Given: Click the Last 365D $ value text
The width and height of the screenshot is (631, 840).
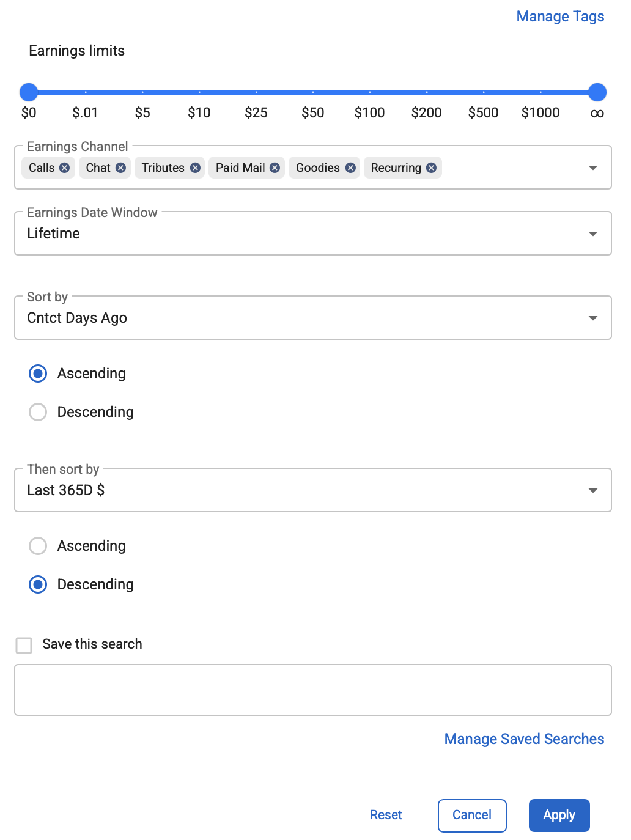Looking at the screenshot, I should (x=66, y=490).
